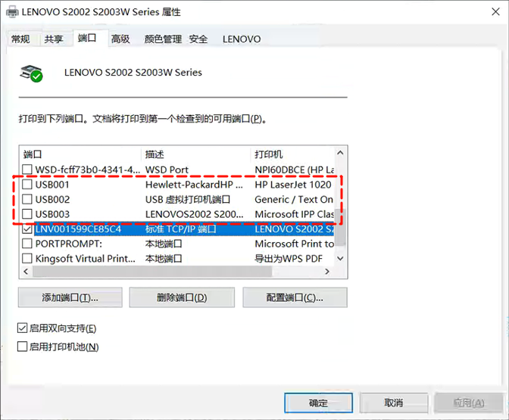Check the Kingsoft Virtual Print port checkbox
The height and width of the screenshot is (420, 509).
pos(27,259)
